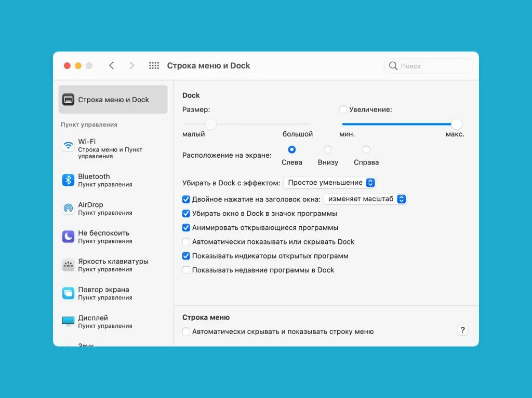Click the forward navigation arrow
The image size is (532, 398).
[131, 65]
